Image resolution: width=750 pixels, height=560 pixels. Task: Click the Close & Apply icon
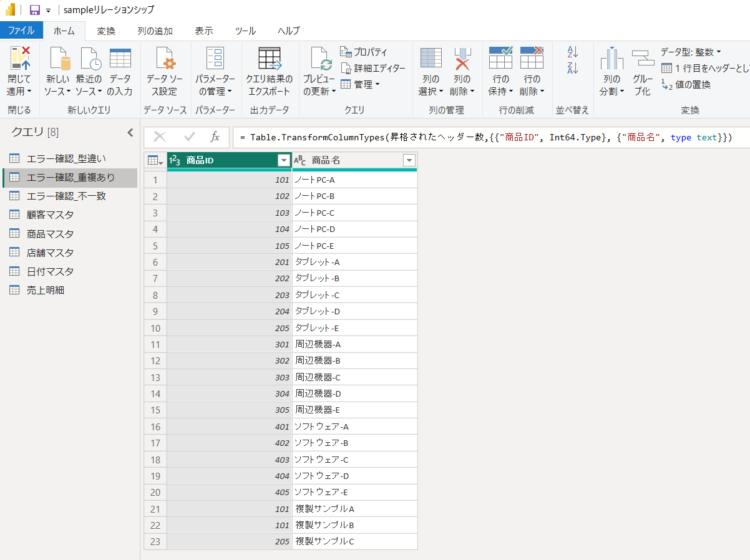click(20, 58)
